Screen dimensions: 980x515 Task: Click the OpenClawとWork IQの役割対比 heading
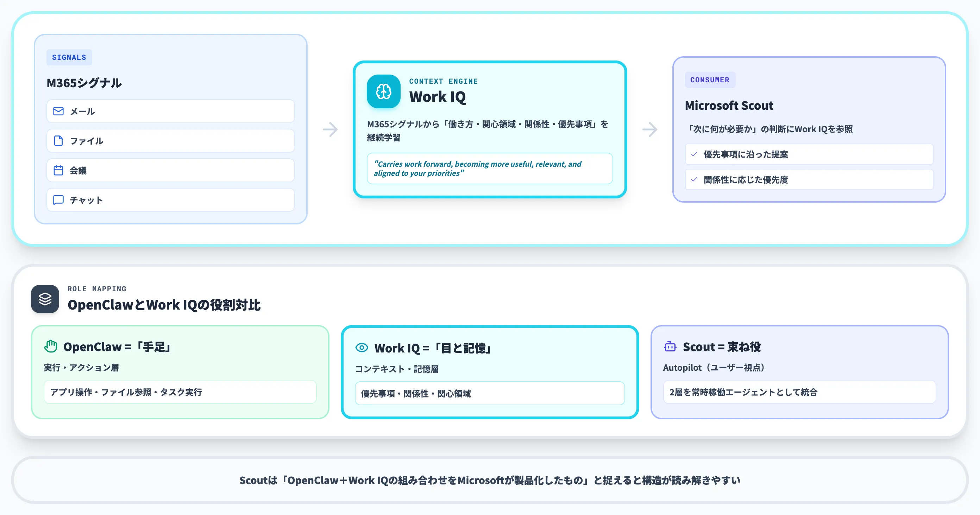(164, 304)
